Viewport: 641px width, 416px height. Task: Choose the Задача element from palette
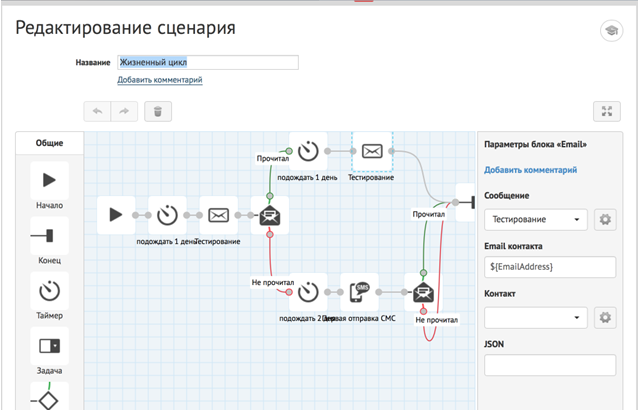[x=49, y=346]
